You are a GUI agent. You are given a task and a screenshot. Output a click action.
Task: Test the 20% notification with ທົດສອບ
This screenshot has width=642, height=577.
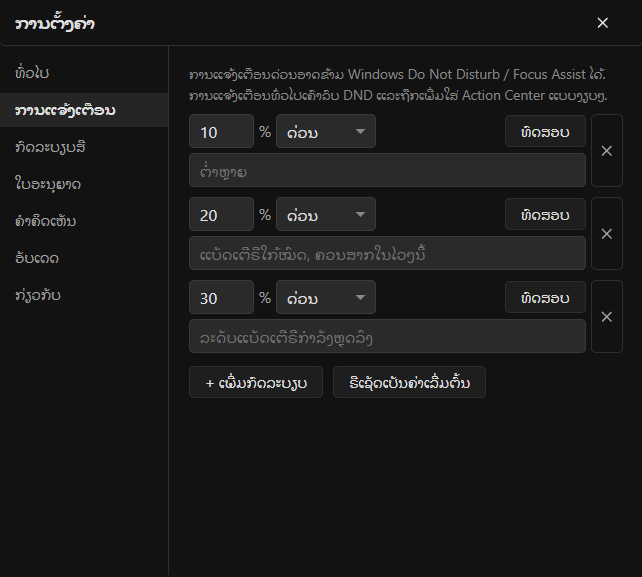[545, 215]
